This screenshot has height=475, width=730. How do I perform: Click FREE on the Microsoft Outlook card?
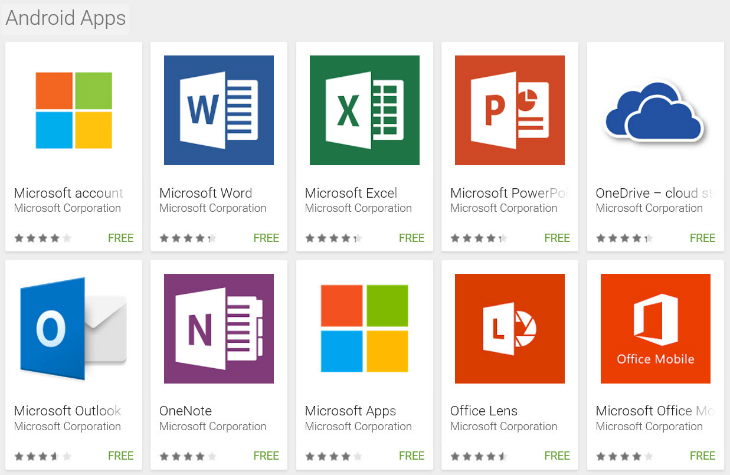pos(121,455)
